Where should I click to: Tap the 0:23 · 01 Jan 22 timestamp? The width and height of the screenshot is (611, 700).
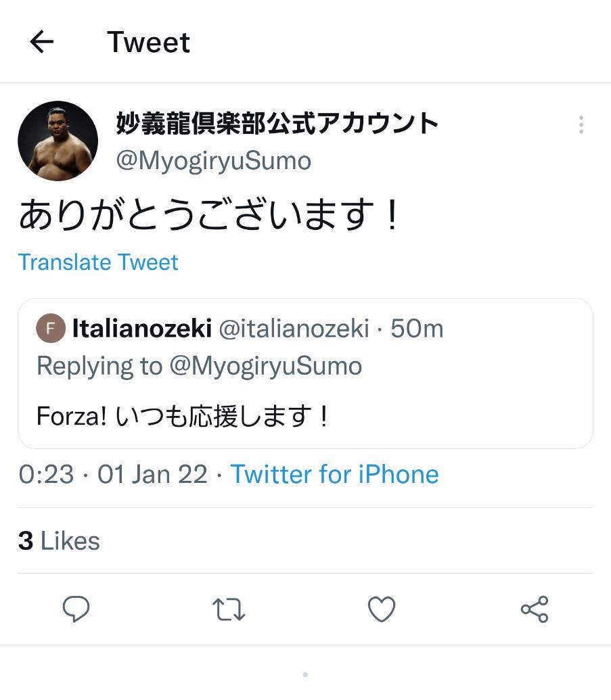(113, 474)
